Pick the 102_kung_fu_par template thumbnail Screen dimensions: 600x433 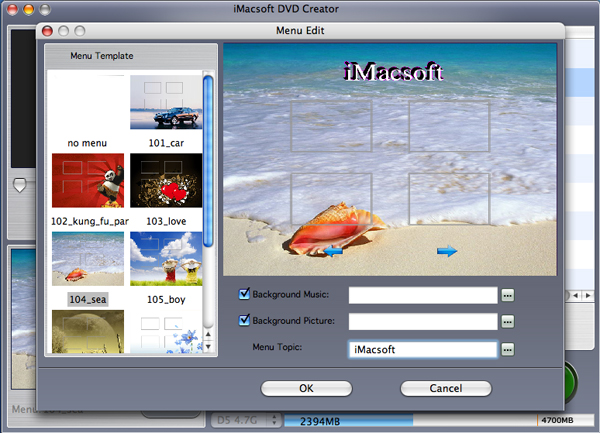click(88, 180)
